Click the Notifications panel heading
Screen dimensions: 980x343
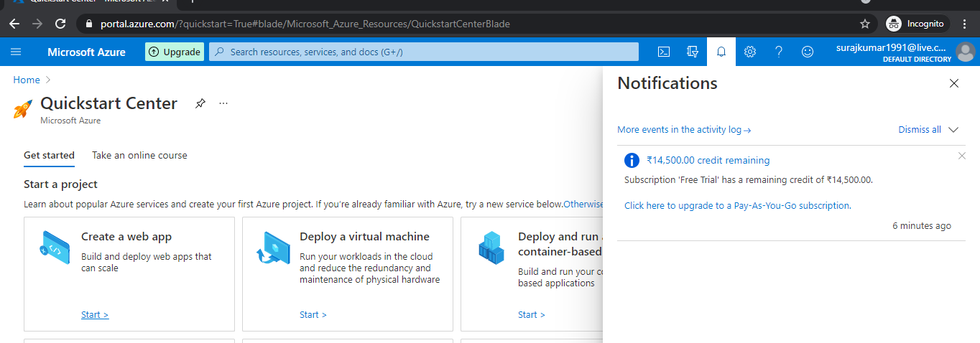(x=667, y=83)
